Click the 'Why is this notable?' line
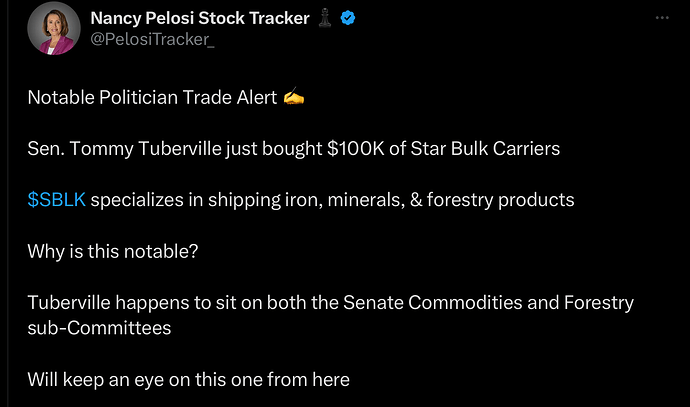The height and width of the screenshot is (407, 690). coord(113,252)
